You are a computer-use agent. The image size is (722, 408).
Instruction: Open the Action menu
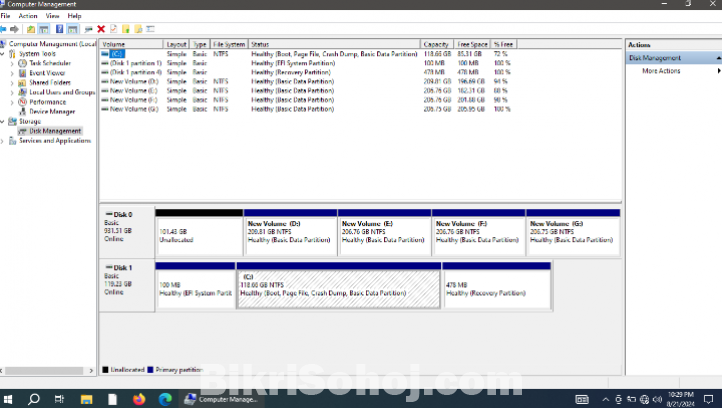coord(28,16)
